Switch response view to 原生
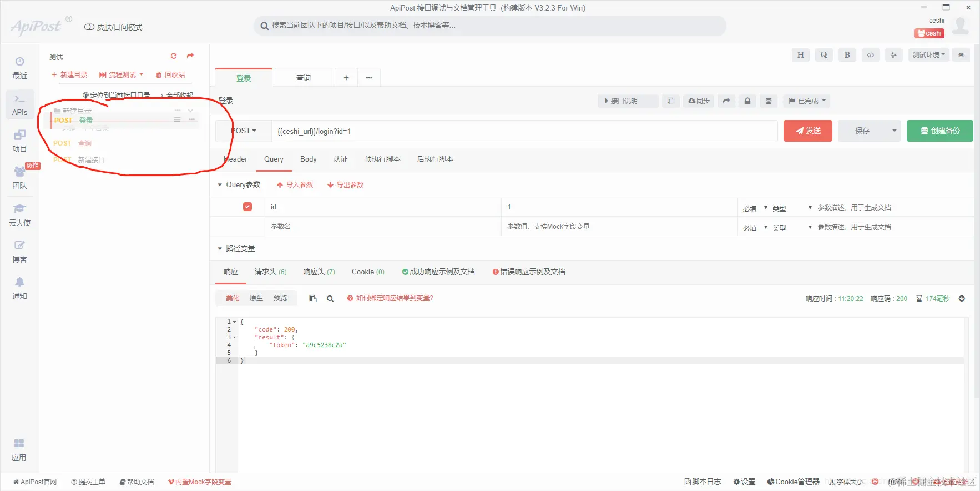 pyautogui.click(x=256, y=298)
